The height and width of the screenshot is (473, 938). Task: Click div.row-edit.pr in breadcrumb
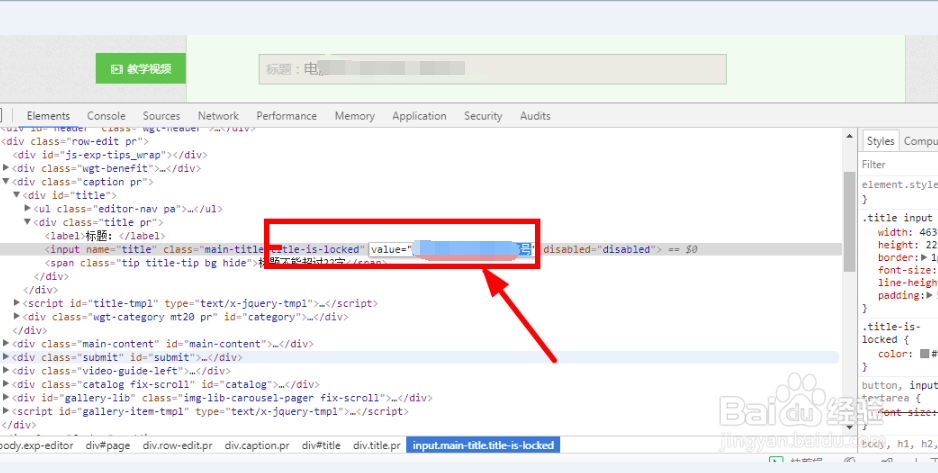point(177,445)
